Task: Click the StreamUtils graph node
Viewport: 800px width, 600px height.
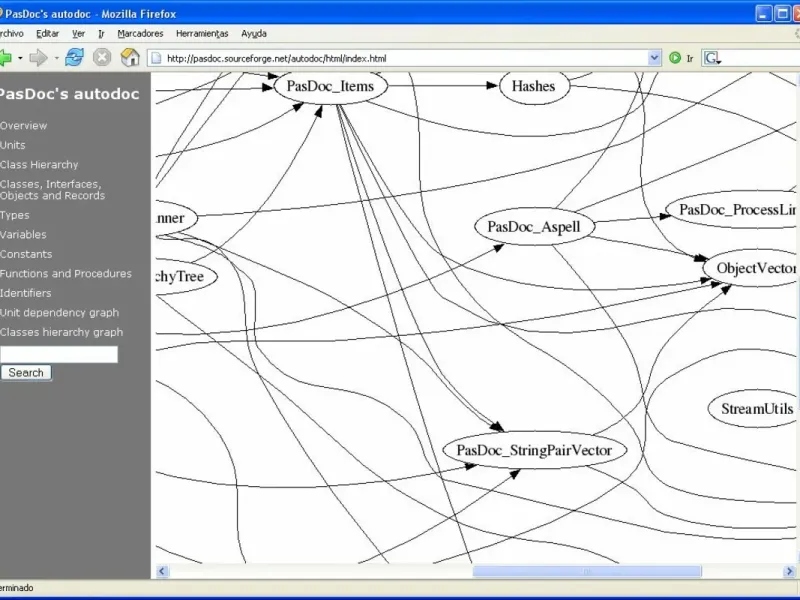Action: tap(754, 409)
